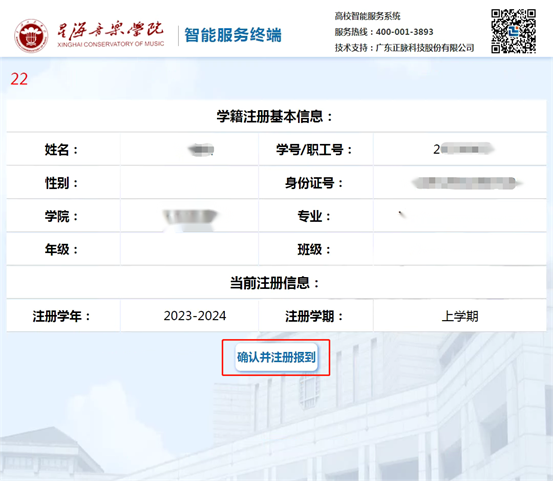Click the 性别 label cell
The width and height of the screenshot is (553, 481).
(63, 183)
